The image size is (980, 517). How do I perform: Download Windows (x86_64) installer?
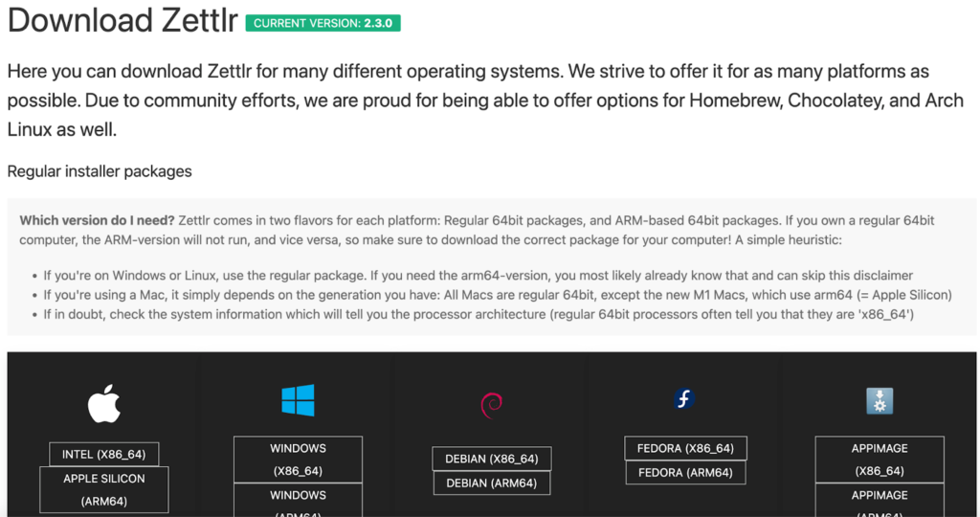point(298,460)
